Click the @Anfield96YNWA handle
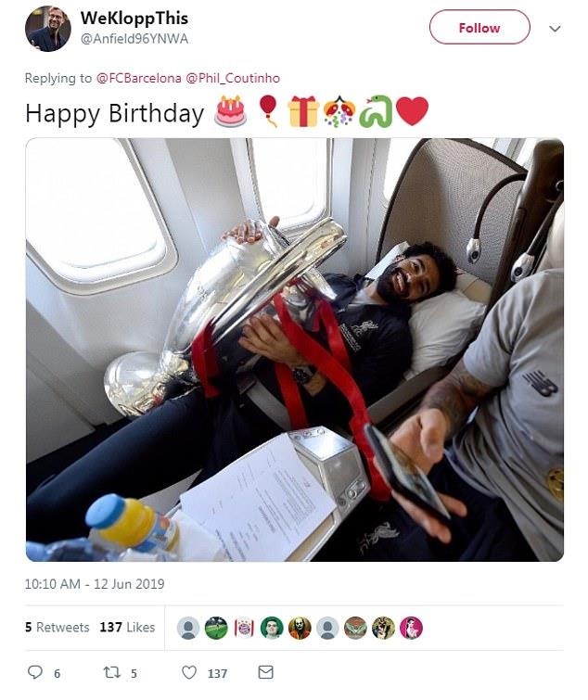The width and height of the screenshot is (588, 700). click(134, 39)
